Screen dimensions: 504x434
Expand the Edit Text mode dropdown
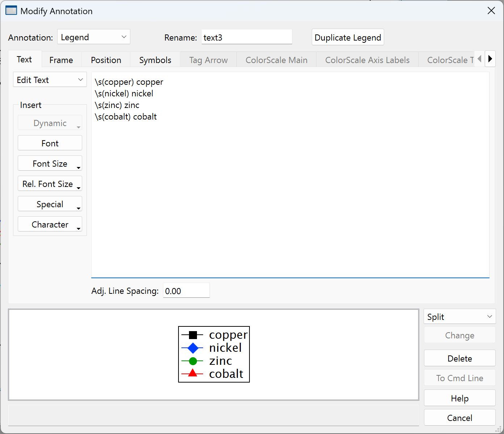(x=50, y=80)
